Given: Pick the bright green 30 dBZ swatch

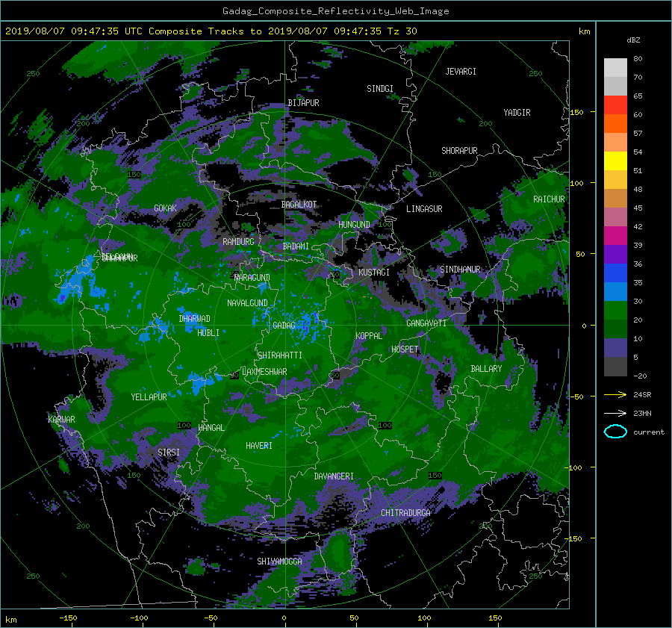Looking at the screenshot, I should tap(615, 310).
